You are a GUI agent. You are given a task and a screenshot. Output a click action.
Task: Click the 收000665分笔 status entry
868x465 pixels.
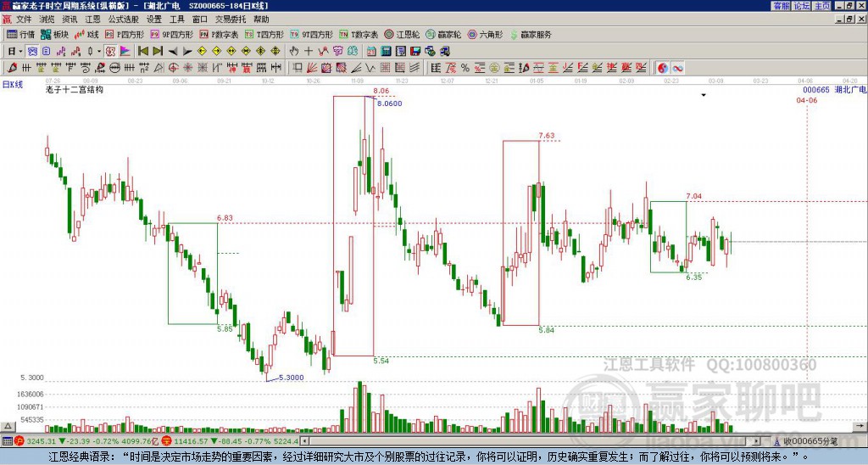pos(805,441)
